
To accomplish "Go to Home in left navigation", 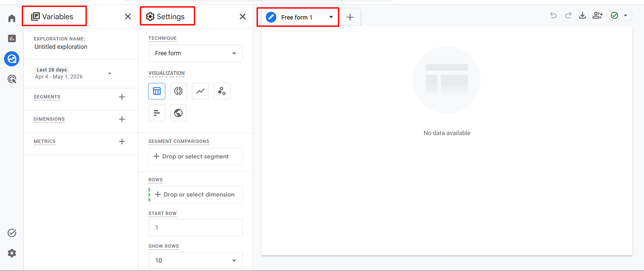I will point(12,18).
